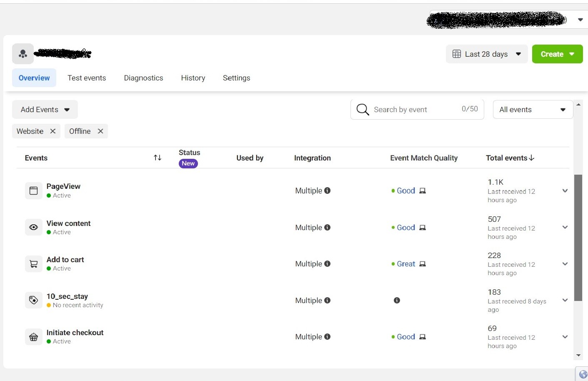Click the View content eye icon

pyautogui.click(x=33, y=227)
